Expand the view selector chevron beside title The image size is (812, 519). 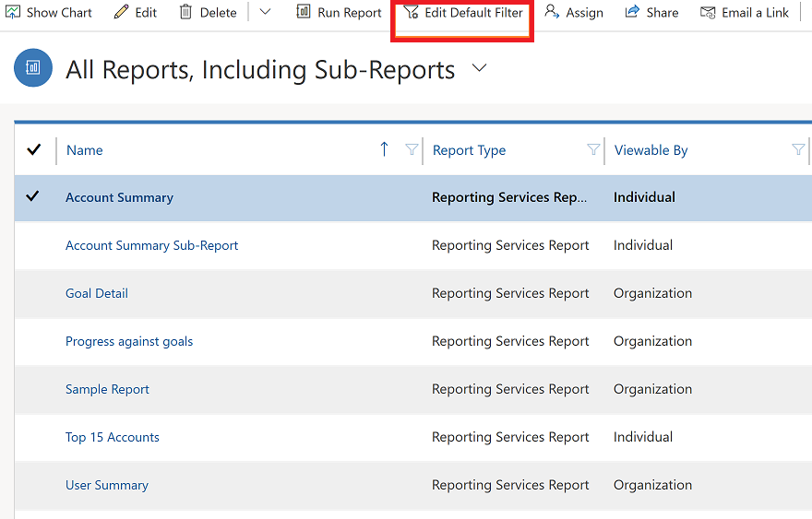click(x=479, y=69)
